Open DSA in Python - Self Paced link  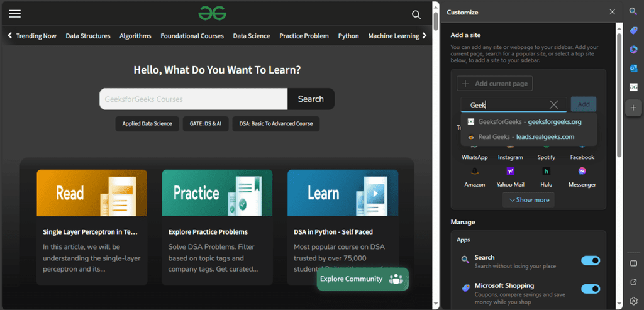(333, 232)
